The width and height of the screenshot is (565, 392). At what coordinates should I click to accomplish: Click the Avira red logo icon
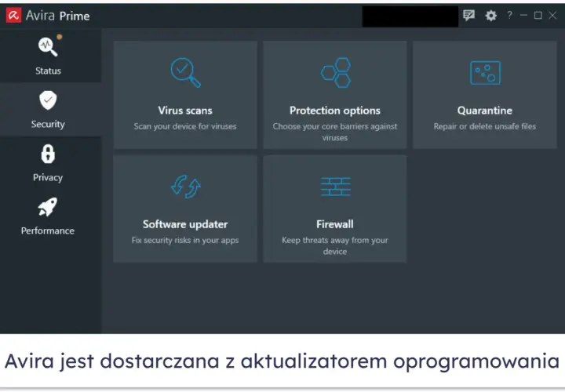[x=13, y=16]
